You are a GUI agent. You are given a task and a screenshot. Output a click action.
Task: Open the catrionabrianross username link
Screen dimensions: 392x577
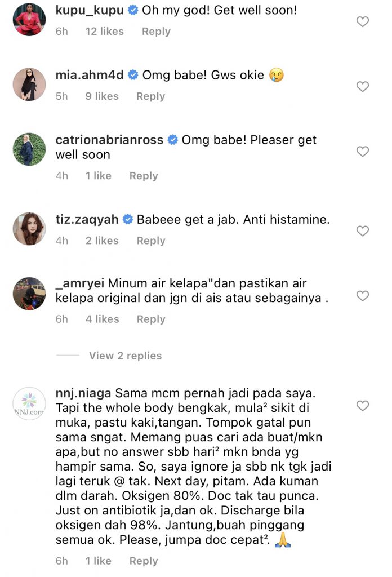tap(109, 140)
